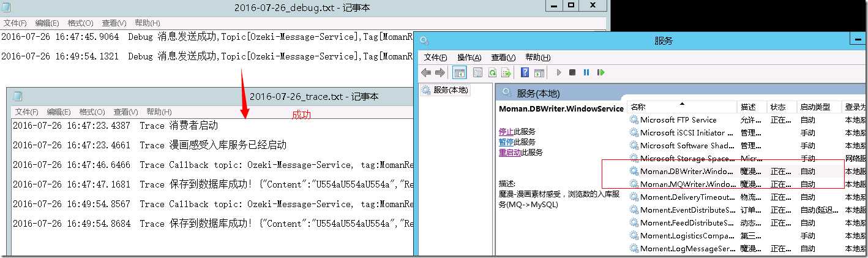Screen dimensions: 868x258
Task: Click the Export list icon in Services toolbar
Action: pyautogui.click(x=506, y=73)
